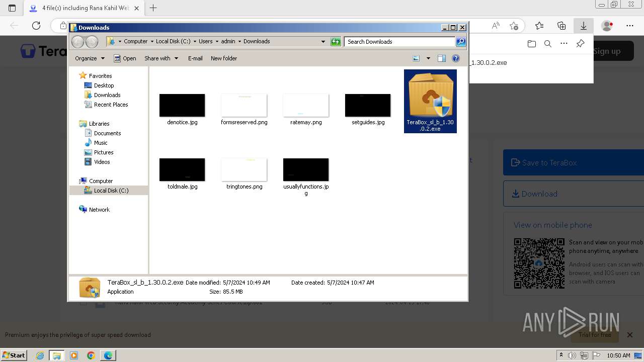Click Edge Downloads toolbar icon

584,26
